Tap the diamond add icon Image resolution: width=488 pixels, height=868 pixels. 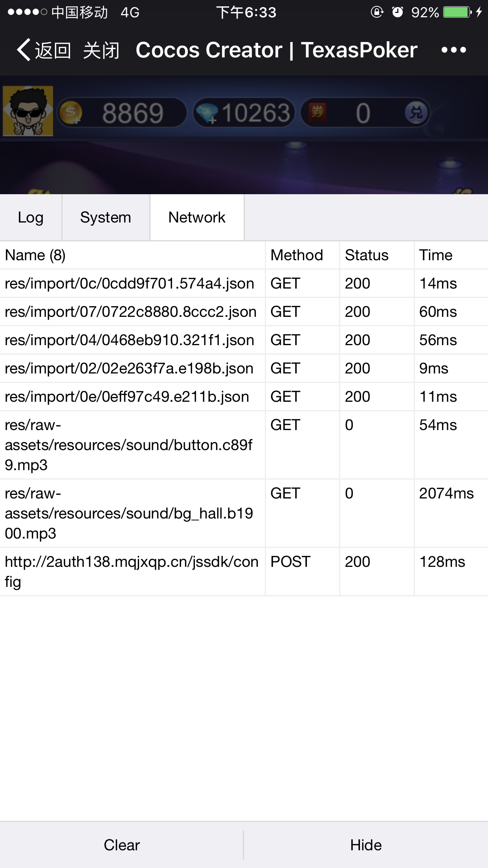[x=207, y=114]
